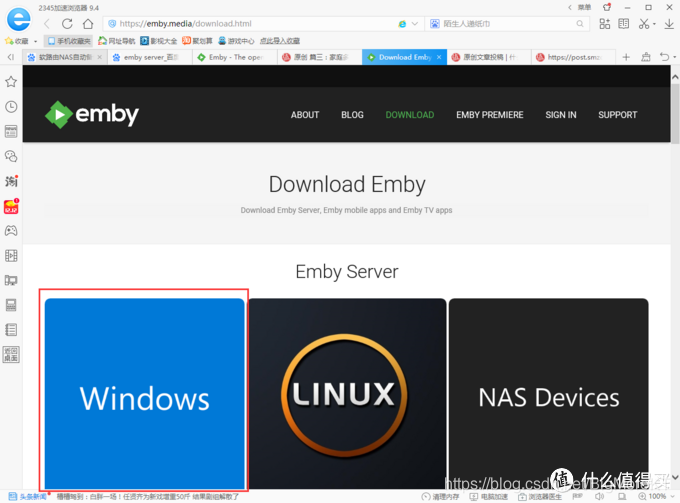Switch to 原创文章投稿 tab
Image resolution: width=680 pixels, height=503 pixels.
[489, 57]
